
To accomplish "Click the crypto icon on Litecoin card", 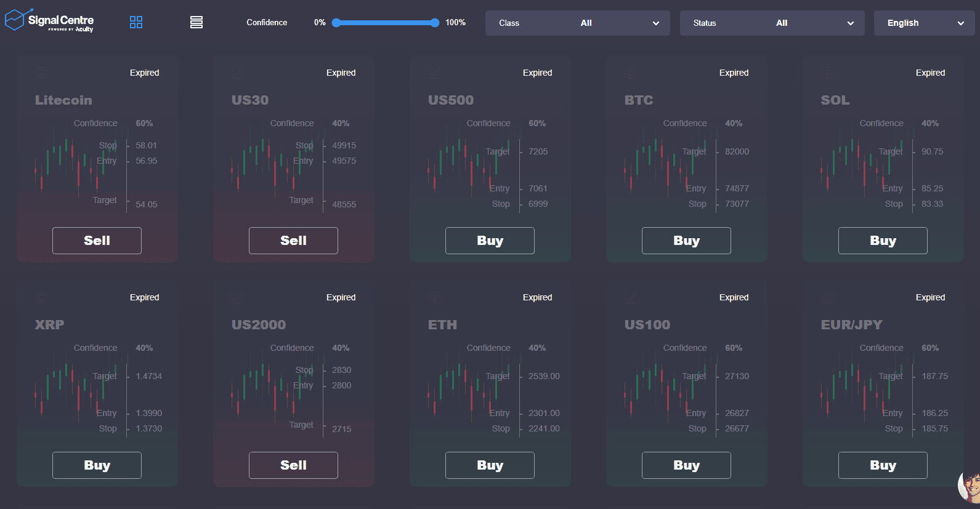I will pos(41,73).
